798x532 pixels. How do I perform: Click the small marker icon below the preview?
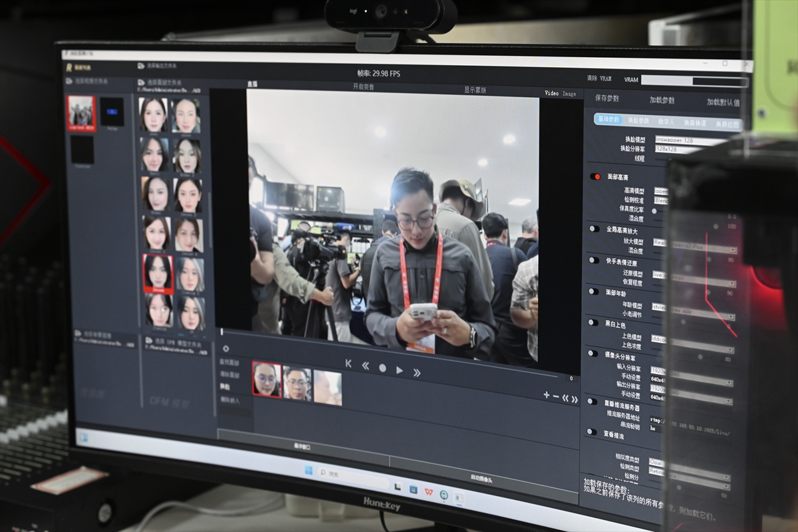226,348
